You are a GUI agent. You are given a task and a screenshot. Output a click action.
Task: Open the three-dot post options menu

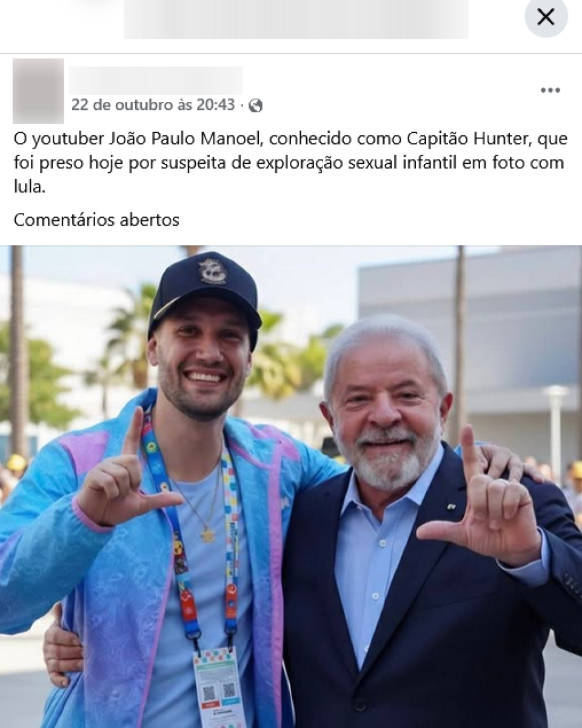tap(550, 90)
